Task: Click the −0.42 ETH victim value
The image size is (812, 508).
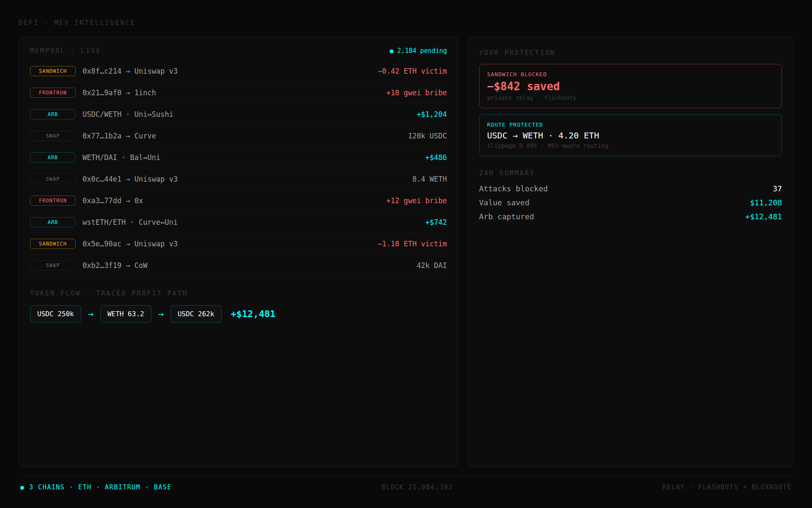Action: (x=412, y=71)
